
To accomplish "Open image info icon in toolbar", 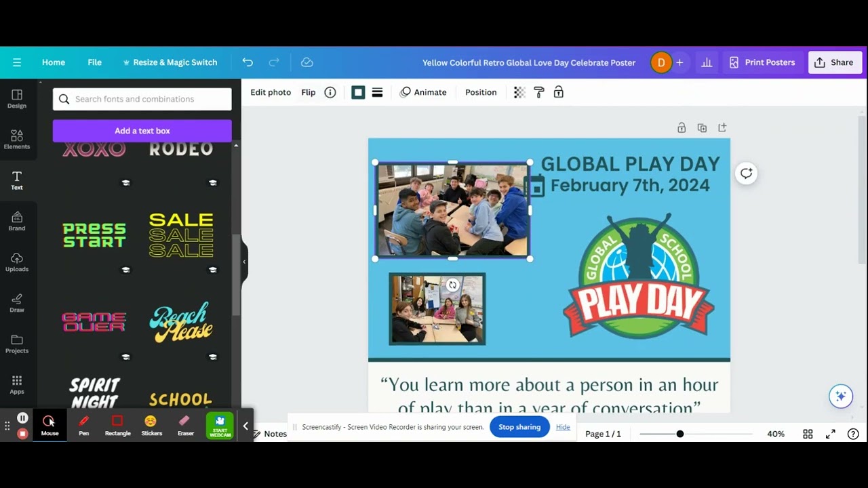I will click(x=330, y=92).
